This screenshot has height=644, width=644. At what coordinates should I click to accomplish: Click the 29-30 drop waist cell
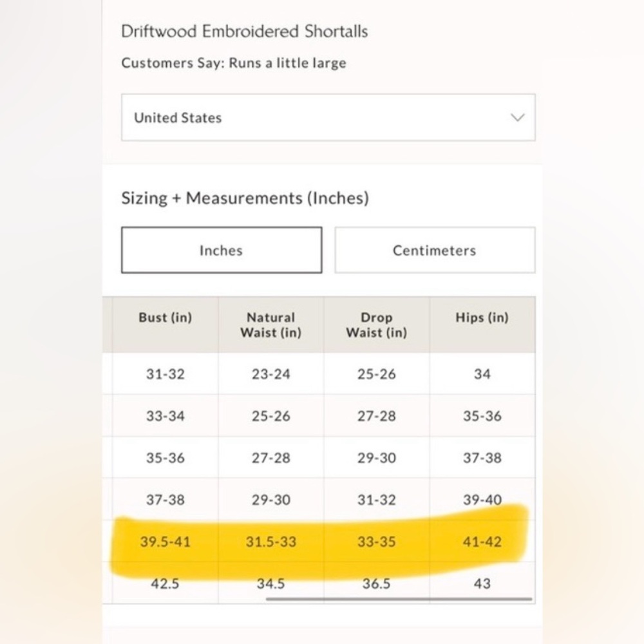(376, 457)
